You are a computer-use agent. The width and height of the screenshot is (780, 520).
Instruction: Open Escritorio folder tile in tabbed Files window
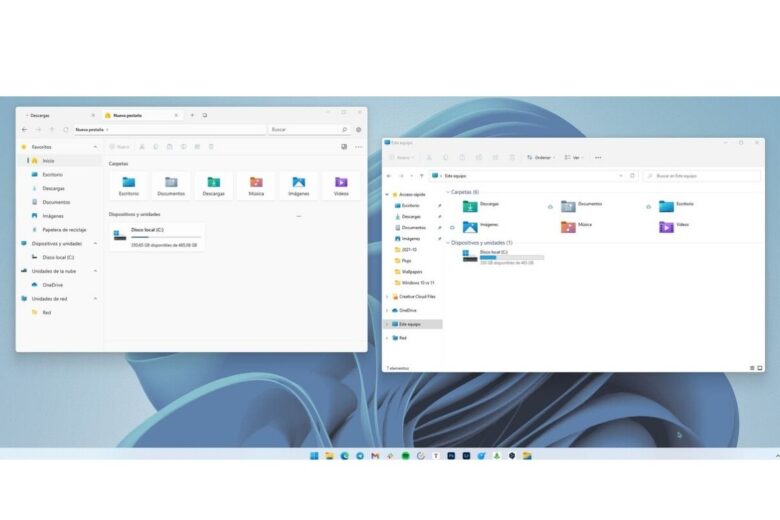click(x=129, y=186)
